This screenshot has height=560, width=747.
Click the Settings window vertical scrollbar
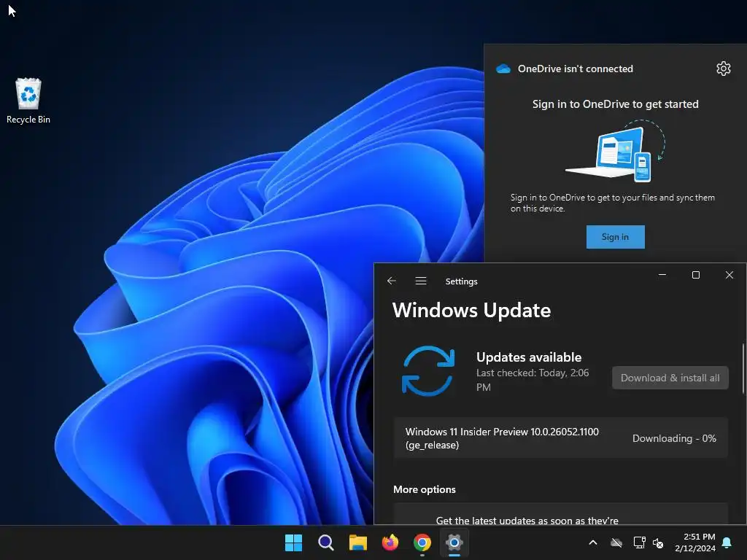coord(743,369)
